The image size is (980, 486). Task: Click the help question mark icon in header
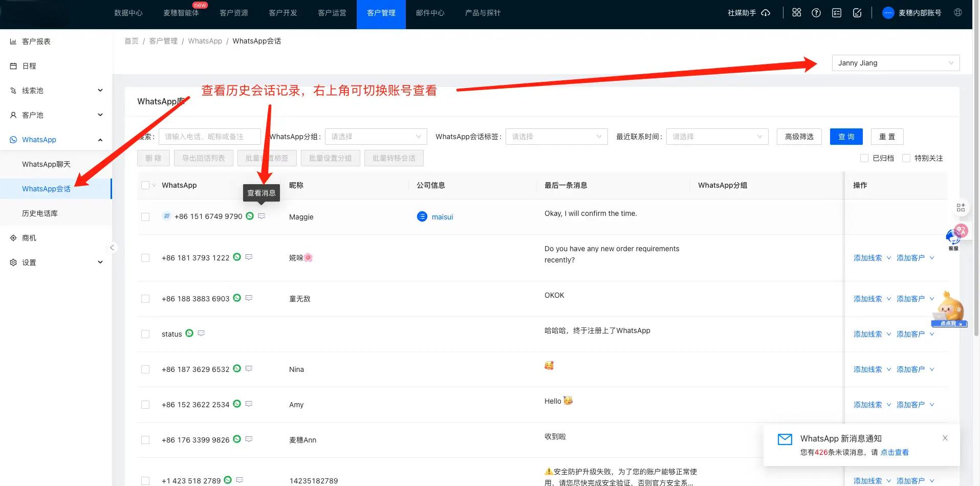pos(816,13)
